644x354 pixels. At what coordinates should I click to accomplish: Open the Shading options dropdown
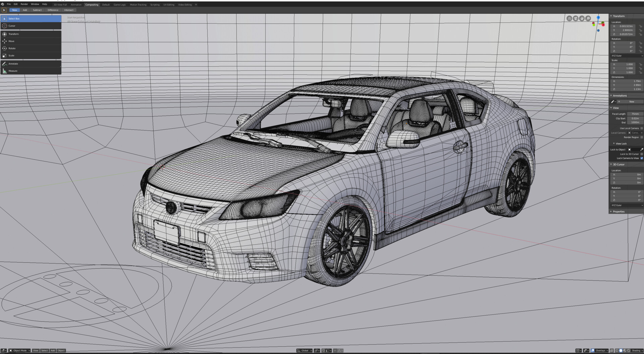click(637, 351)
